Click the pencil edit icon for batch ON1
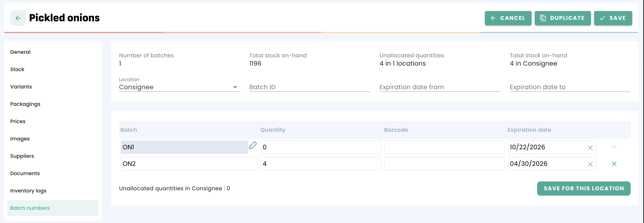The height and width of the screenshot is (223, 644). [253, 146]
